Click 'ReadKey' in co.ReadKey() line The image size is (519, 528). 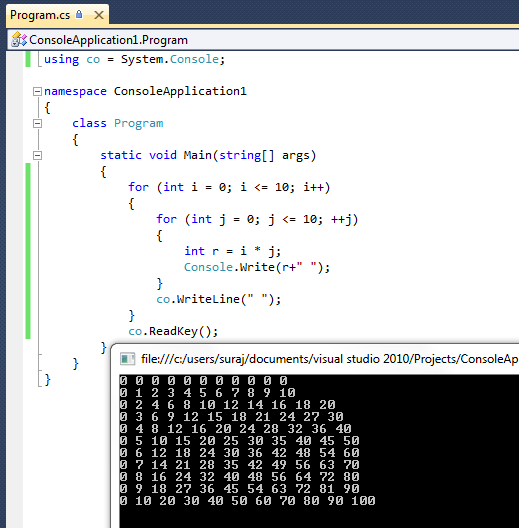(x=173, y=331)
